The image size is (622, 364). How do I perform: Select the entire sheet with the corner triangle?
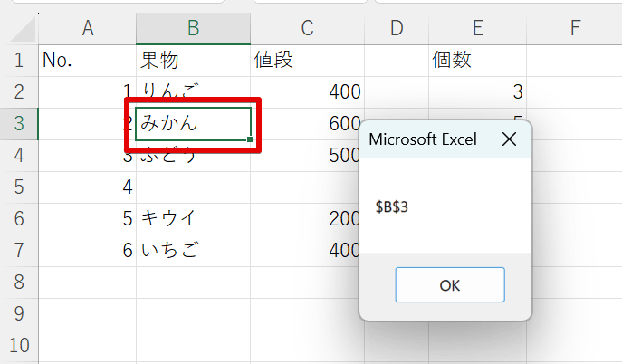(23, 29)
